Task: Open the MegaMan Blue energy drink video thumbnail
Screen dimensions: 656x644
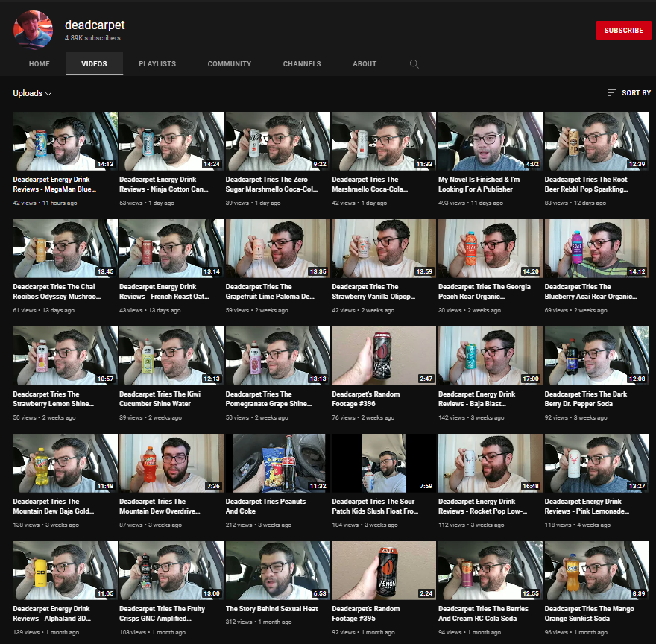Action: [x=66, y=141]
